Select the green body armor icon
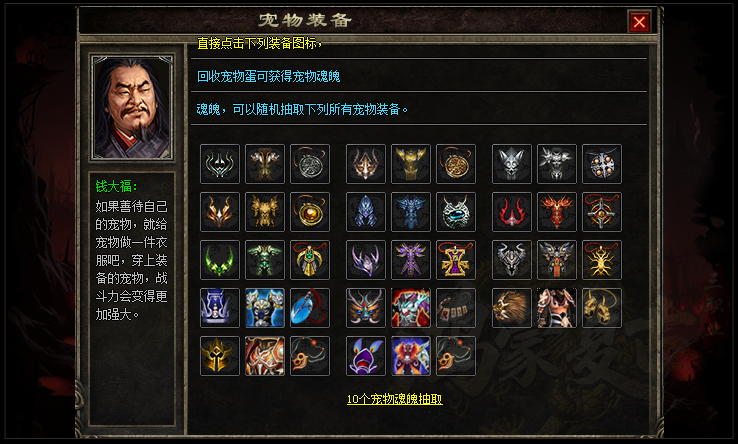This screenshot has height=444, width=738. (265, 260)
